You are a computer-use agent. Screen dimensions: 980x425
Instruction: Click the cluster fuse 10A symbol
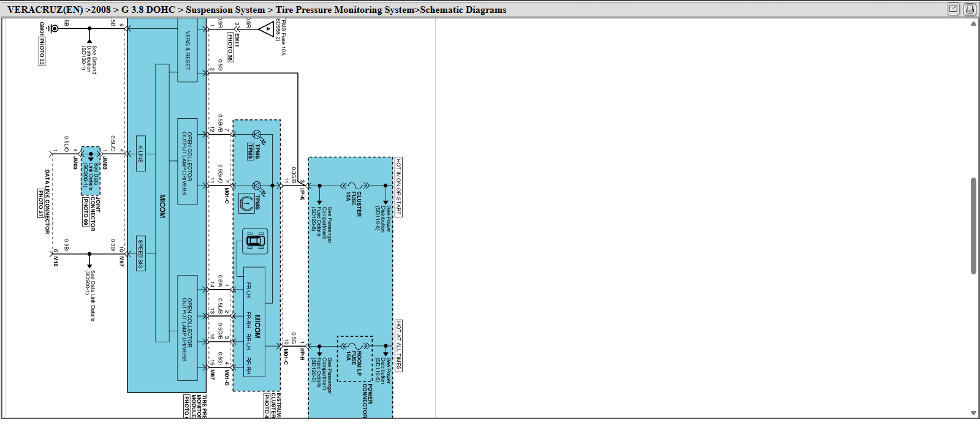tap(354, 186)
